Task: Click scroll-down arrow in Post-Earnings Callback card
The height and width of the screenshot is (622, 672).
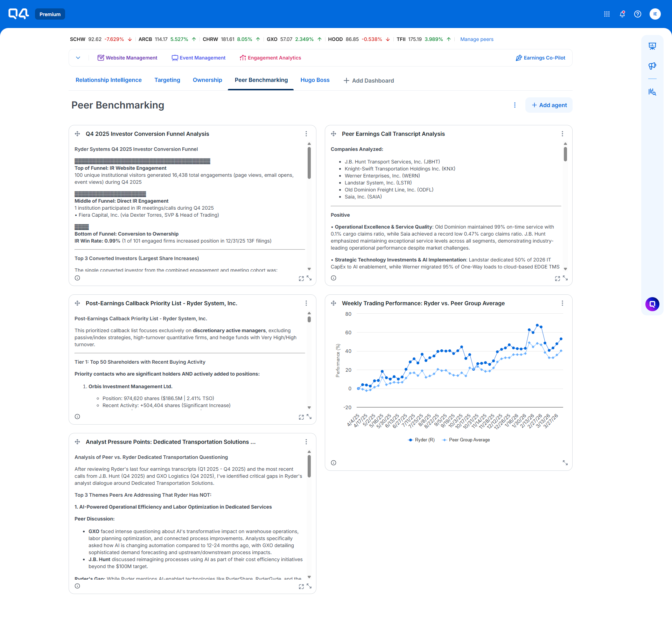Action: (x=309, y=407)
